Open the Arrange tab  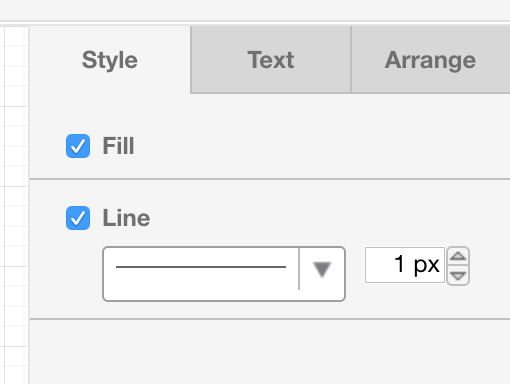(430, 60)
